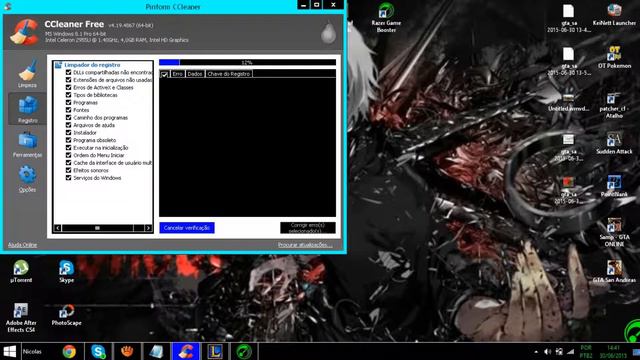Open League of Legends taskbar icon

point(215,351)
